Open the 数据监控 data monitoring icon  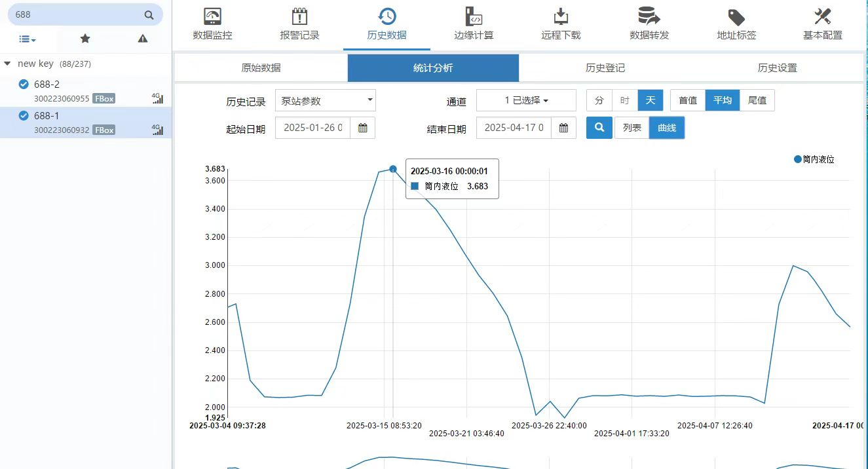(x=212, y=17)
